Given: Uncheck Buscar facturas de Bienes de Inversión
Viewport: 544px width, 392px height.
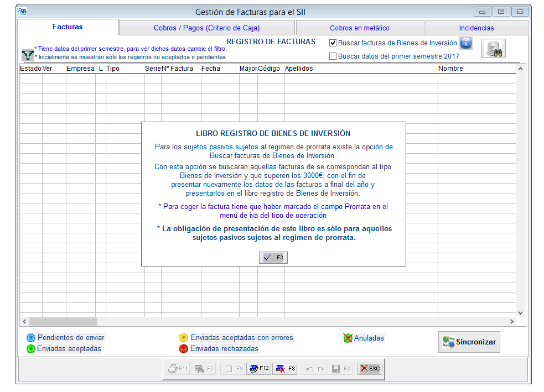Looking at the screenshot, I should coord(333,43).
